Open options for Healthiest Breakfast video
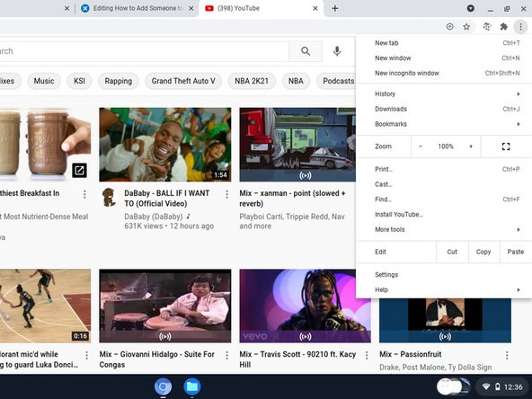 pos(84,194)
